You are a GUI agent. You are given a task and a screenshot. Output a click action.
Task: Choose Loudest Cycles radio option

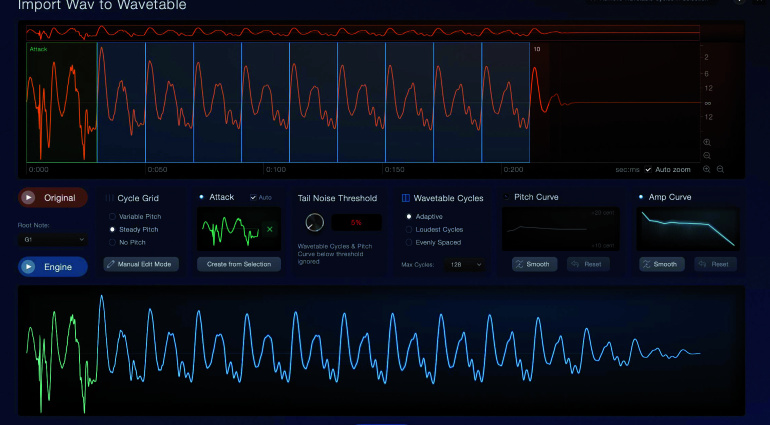click(x=408, y=229)
